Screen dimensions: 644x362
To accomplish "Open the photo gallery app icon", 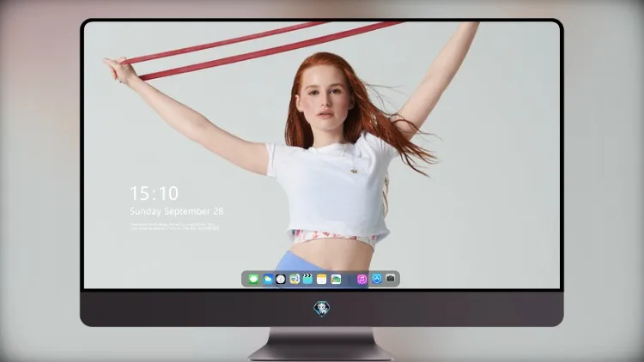I will 336,280.
